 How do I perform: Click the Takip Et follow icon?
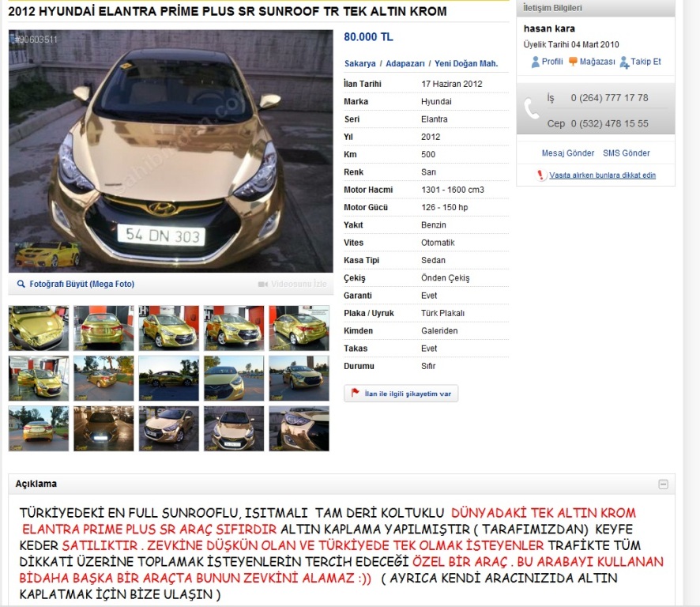tap(624, 62)
